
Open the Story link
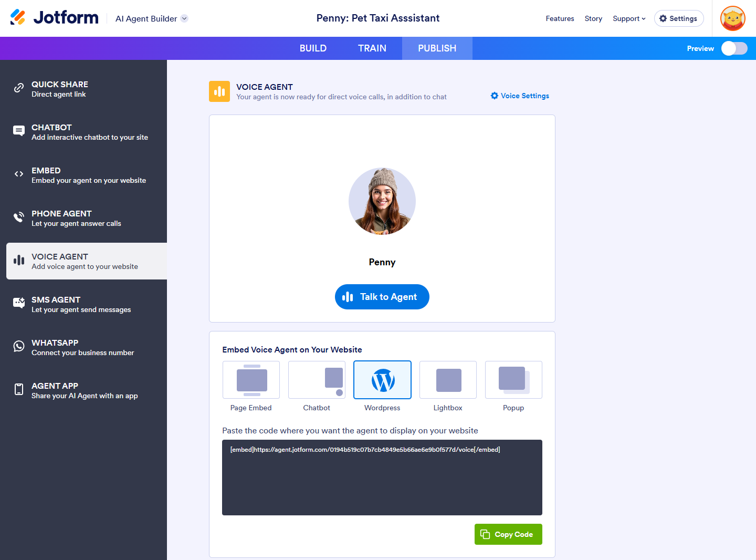pos(593,18)
